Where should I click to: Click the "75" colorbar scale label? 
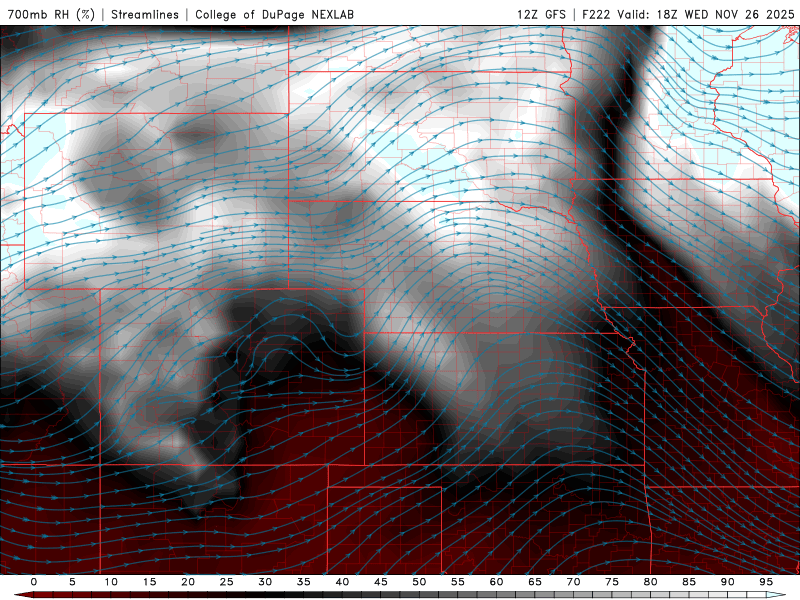[612, 582]
